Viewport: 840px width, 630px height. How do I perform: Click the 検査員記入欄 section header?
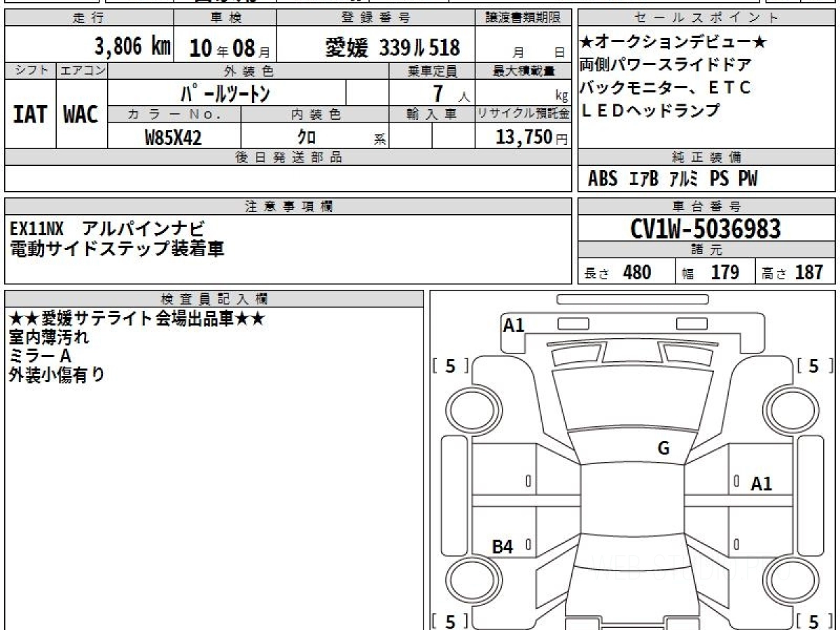[213, 299]
